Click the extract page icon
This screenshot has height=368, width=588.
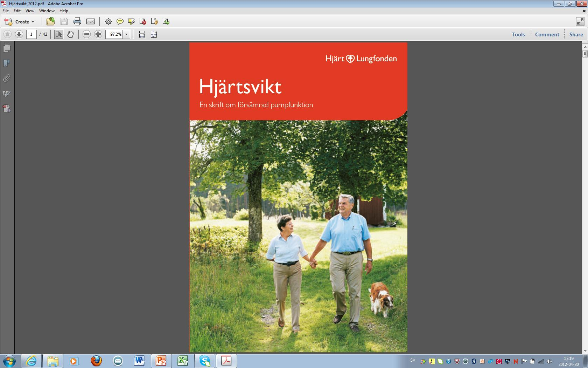[154, 22]
